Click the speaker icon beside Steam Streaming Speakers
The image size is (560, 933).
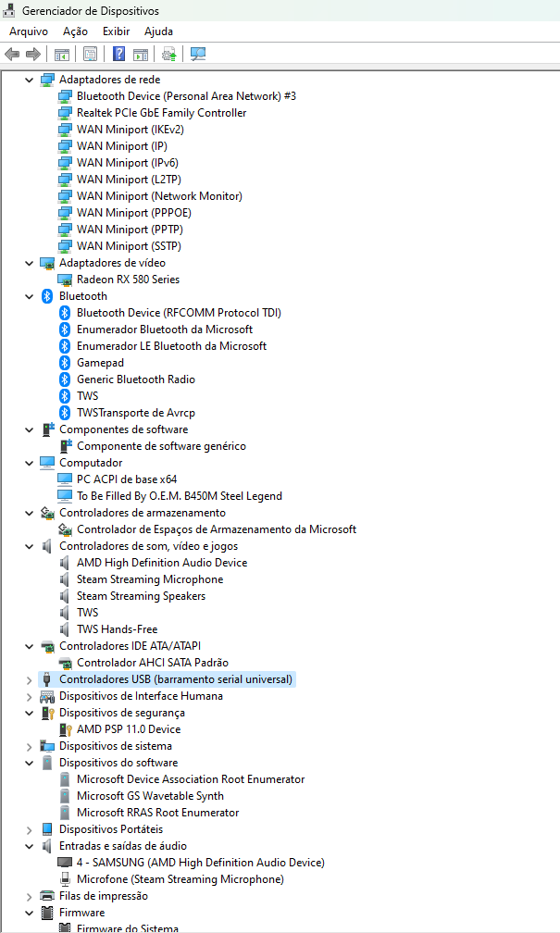(65, 596)
